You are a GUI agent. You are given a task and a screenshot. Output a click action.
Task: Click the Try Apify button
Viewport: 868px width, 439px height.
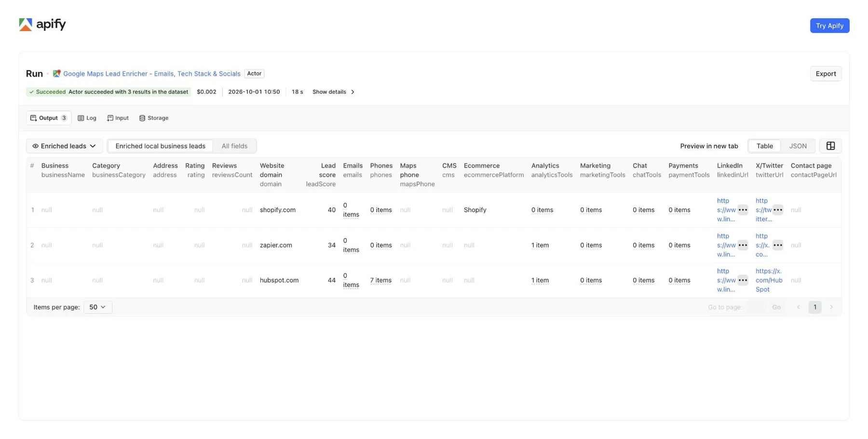tap(829, 26)
